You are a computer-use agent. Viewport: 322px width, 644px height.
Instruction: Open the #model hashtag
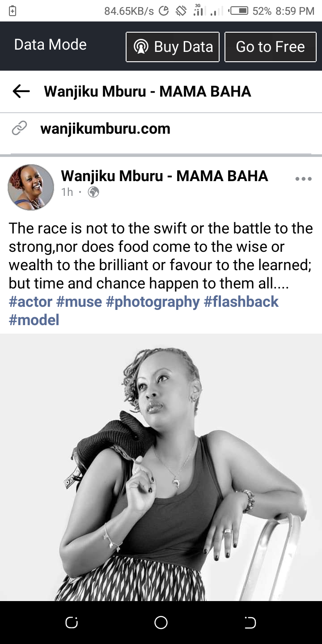(x=34, y=320)
